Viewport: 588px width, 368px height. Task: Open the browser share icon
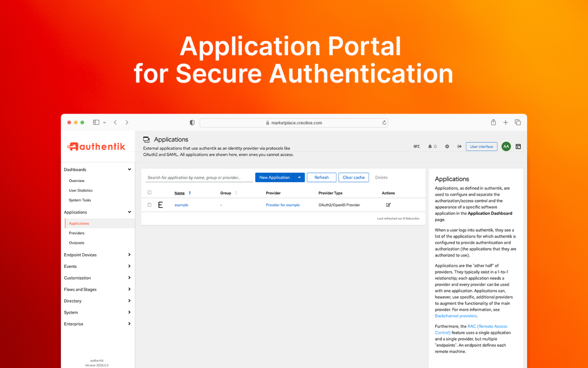point(493,122)
